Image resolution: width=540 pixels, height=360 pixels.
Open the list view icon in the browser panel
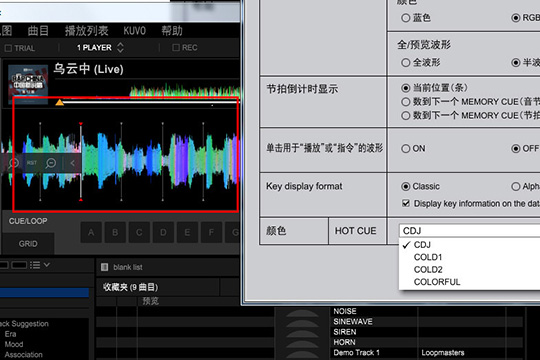pyautogui.click(x=35, y=265)
